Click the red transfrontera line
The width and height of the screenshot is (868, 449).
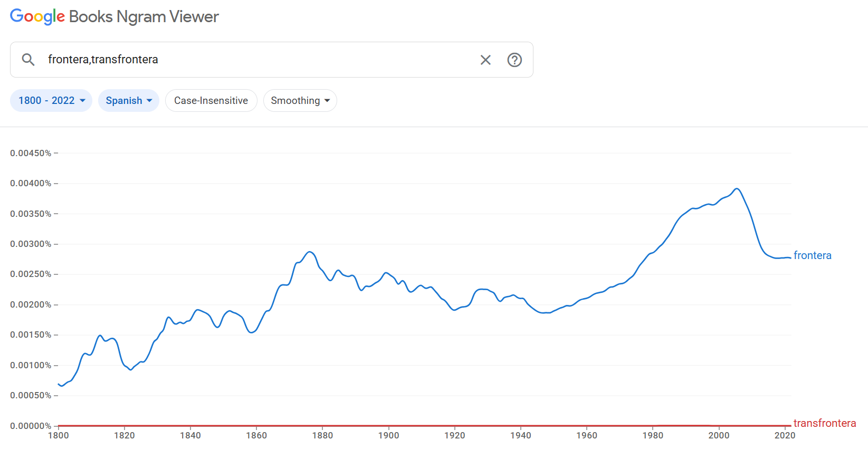point(422,425)
